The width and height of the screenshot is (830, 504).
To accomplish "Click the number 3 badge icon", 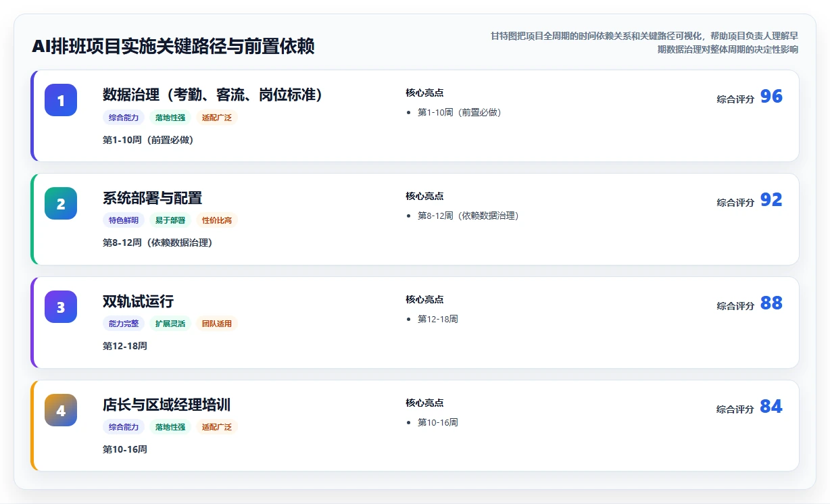I will pyautogui.click(x=61, y=307).
